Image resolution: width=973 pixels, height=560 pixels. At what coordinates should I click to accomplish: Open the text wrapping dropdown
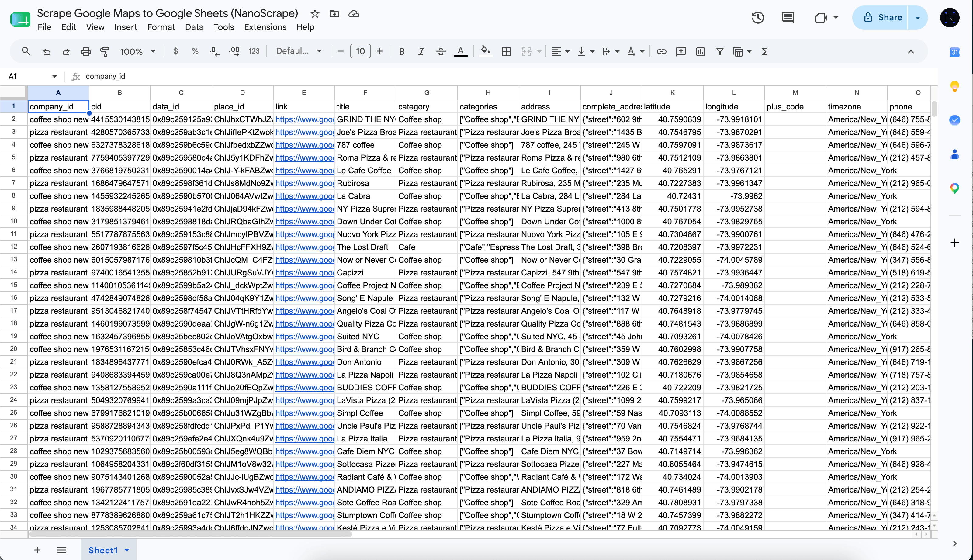click(x=610, y=52)
